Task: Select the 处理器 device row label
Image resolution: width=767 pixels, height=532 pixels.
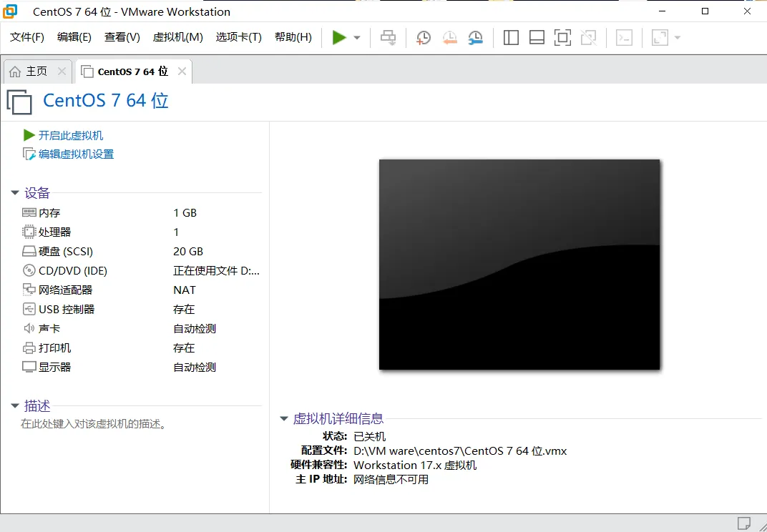Action: tap(55, 232)
